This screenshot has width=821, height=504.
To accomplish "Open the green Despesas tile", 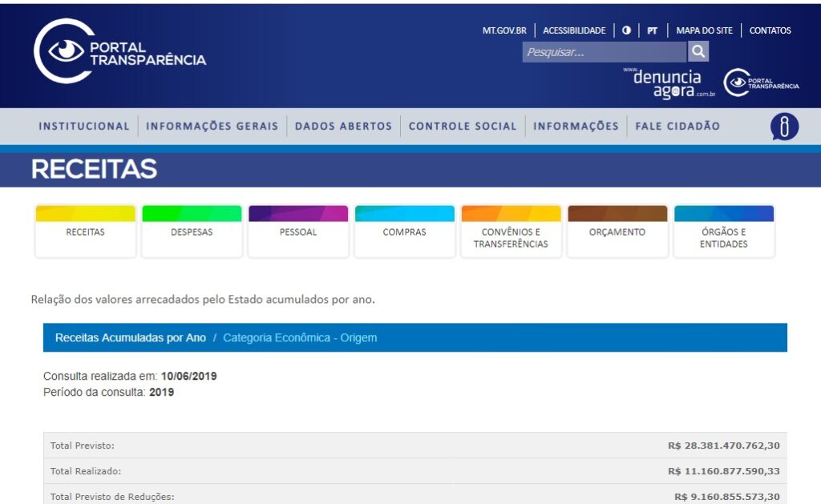I will click(x=192, y=232).
